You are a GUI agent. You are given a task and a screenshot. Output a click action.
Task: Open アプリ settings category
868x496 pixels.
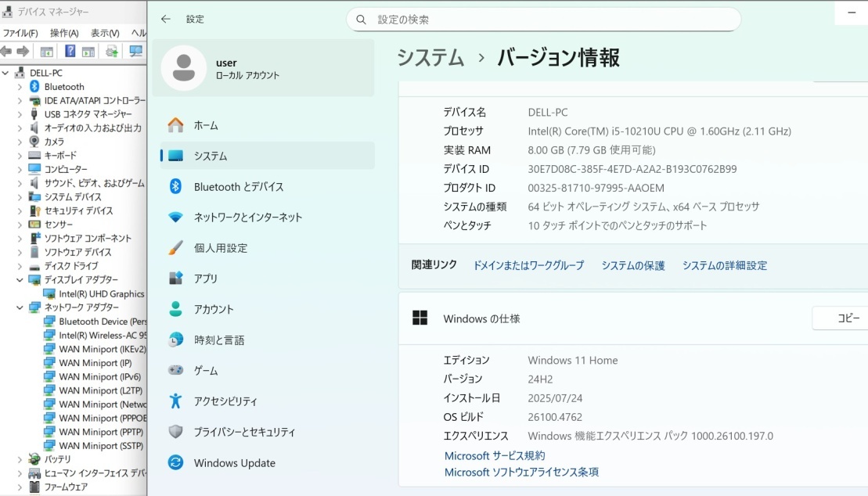point(267,279)
